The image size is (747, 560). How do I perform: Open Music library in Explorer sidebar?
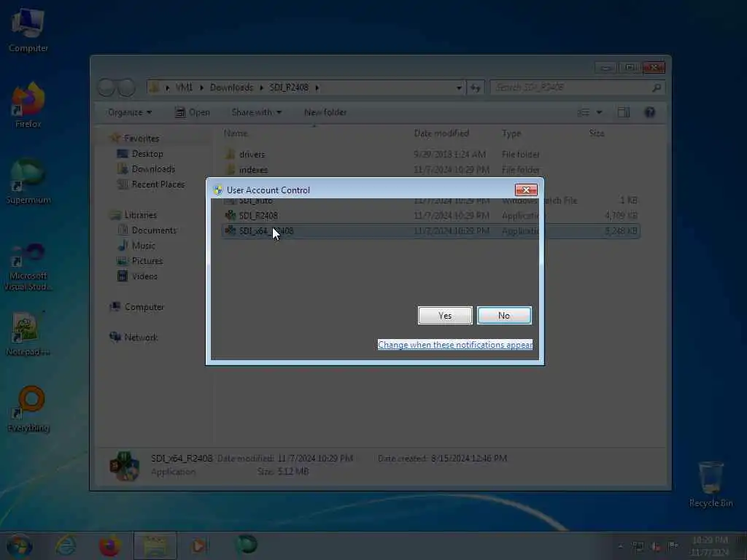point(144,246)
